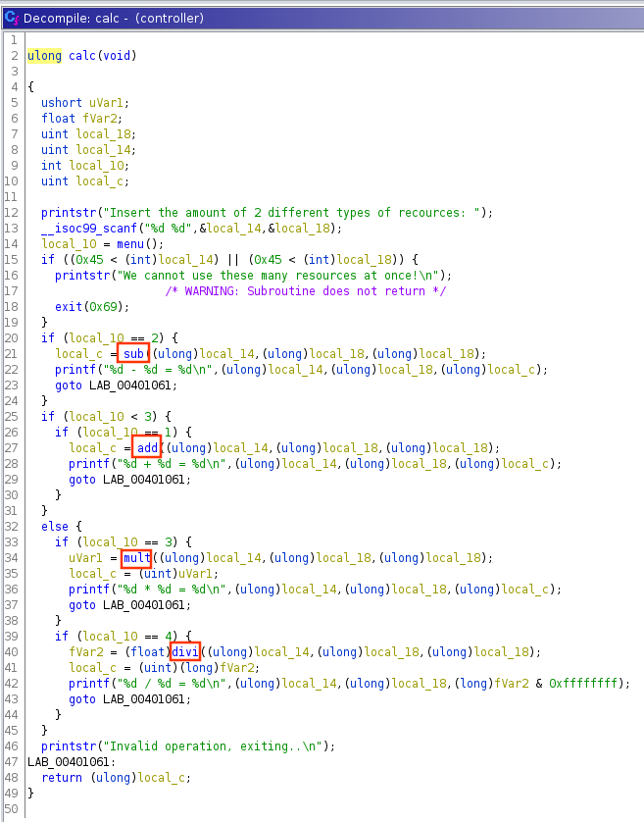Click the Decompile: calc title bar text
Screen dimensions: 644x822
(x=113, y=18)
